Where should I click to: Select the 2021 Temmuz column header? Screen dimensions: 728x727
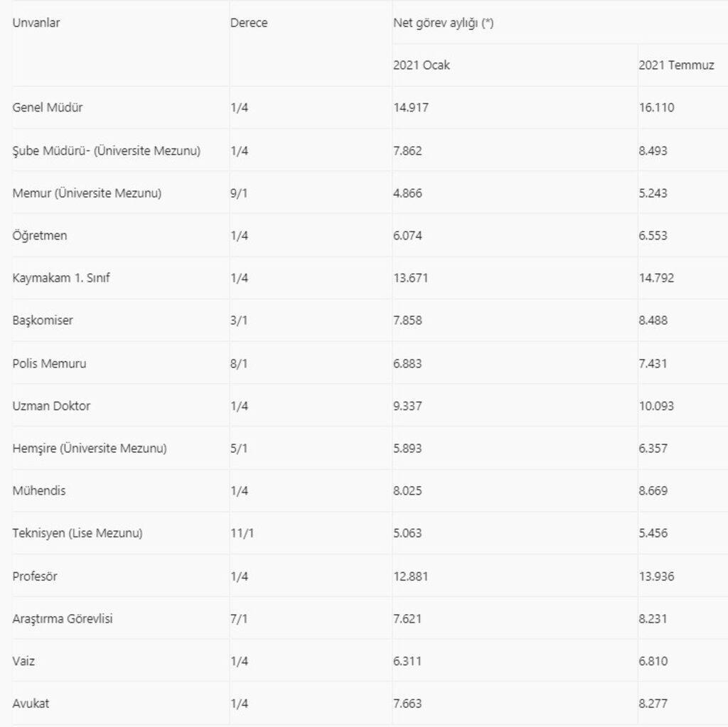pos(676,65)
